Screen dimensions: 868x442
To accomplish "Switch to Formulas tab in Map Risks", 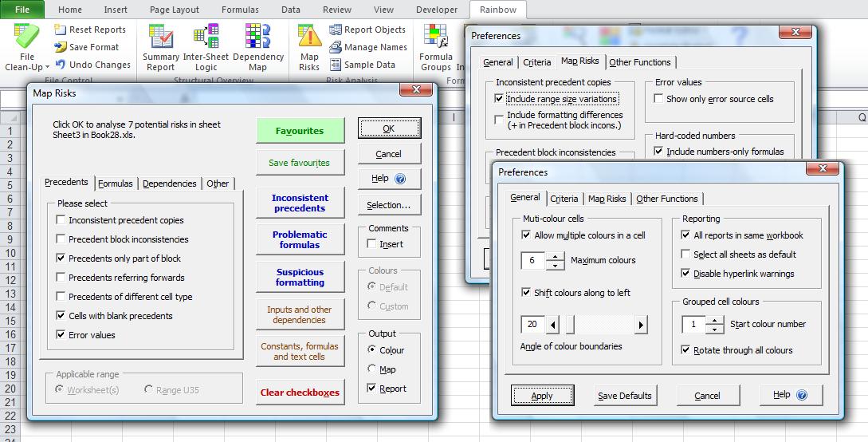I will pyautogui.click(x=116, y=184).
